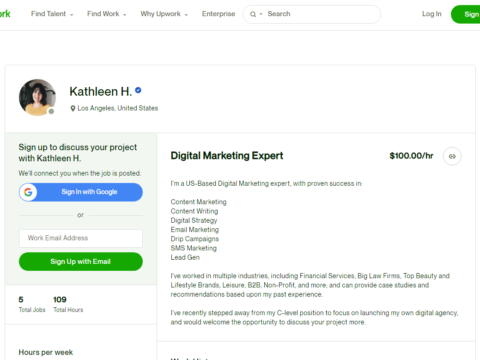Click the Kathleen H. name heading
This screenshot has width=480, height=360.
click(101, 91)
